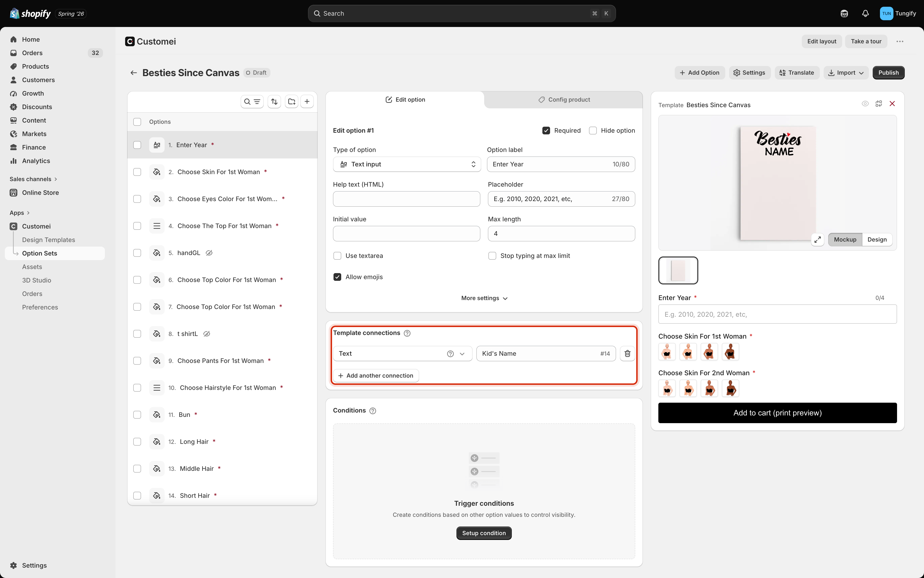The height and width of the screenshot is (578, 924).
Task: Open the Type of option Text input dropdown
Action: [407, 164]
